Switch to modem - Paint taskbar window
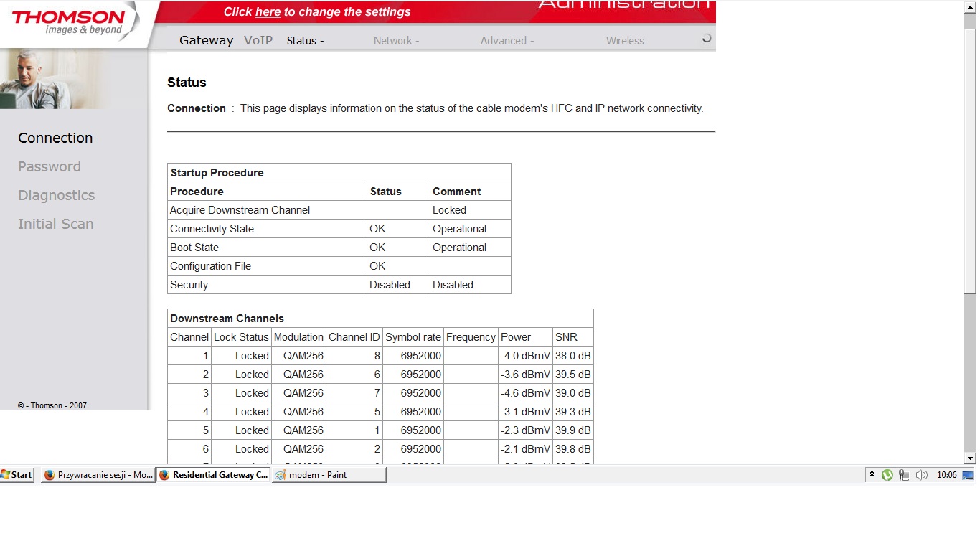 (329, 475)
